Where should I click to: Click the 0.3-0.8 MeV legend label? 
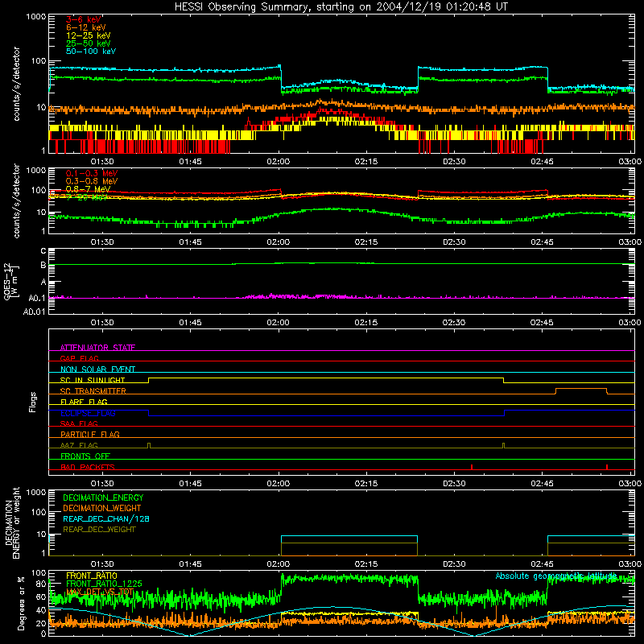(92, 181)
